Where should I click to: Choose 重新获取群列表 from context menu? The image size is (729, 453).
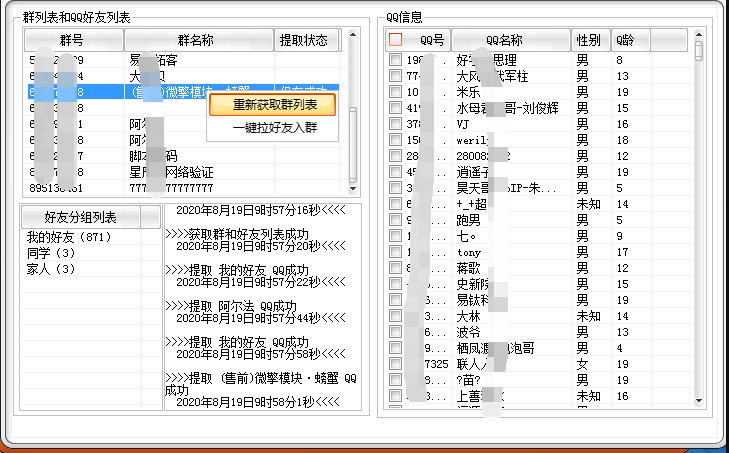coord(272,105)
